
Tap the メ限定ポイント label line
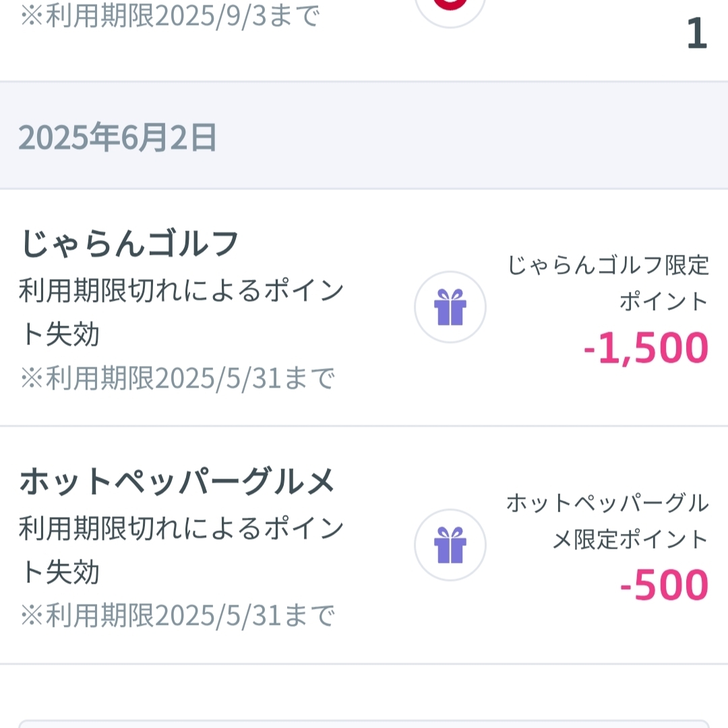tap(630, 539)
